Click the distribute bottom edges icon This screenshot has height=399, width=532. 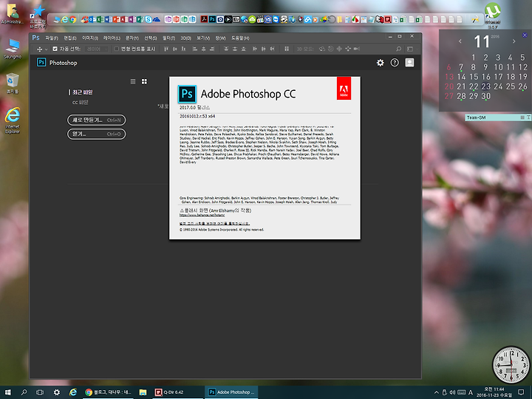[243, 49]
